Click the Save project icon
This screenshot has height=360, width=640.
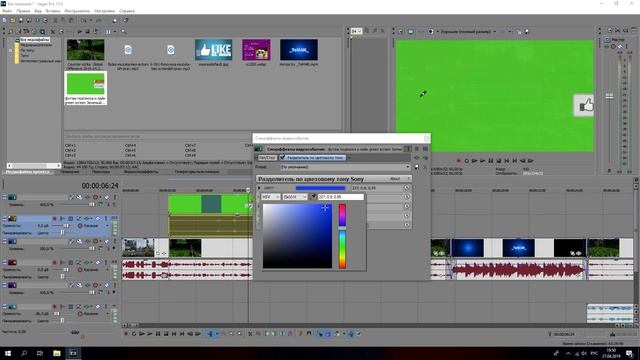click(x=21, y=20)
